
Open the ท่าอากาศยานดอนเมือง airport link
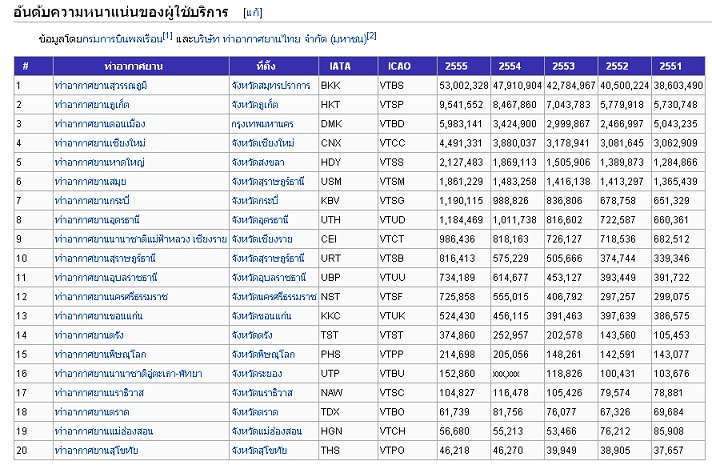coord(94,123)
